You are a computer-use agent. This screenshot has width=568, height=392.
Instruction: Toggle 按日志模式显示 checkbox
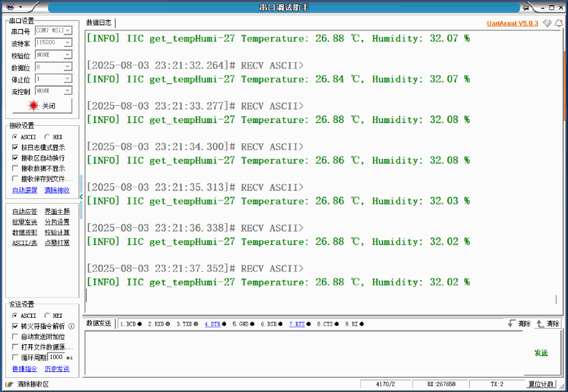click(x=15, y=147)
